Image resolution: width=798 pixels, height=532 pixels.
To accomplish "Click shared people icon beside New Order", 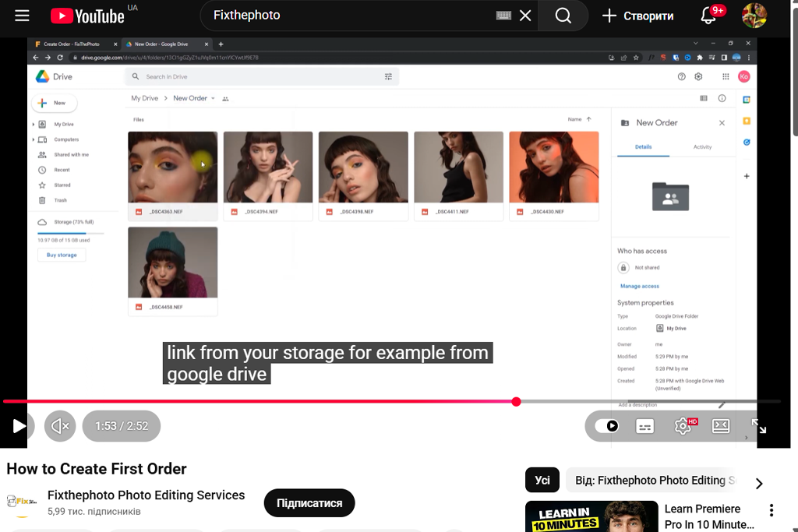I will pos(225,99).
